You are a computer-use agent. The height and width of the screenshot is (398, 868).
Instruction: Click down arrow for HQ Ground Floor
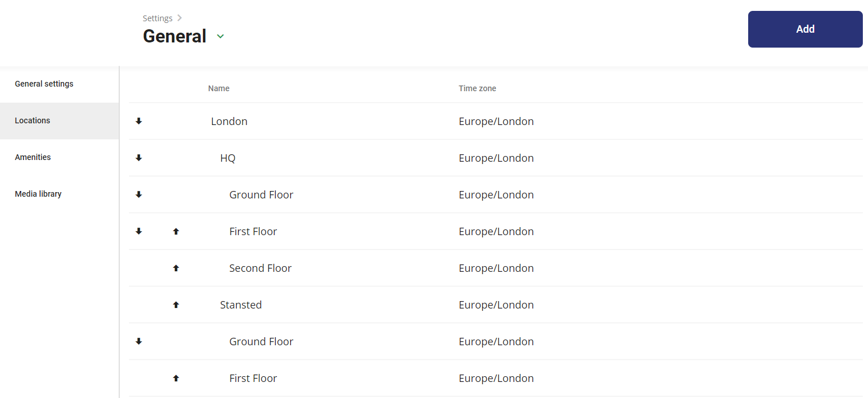coord(139,194)
